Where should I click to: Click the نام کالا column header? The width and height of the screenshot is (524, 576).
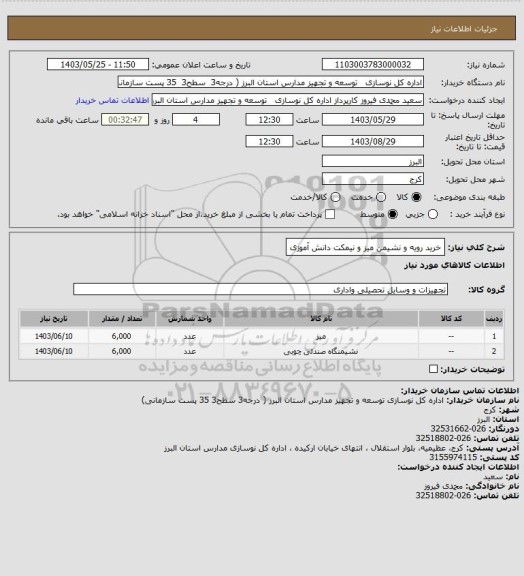321,318
